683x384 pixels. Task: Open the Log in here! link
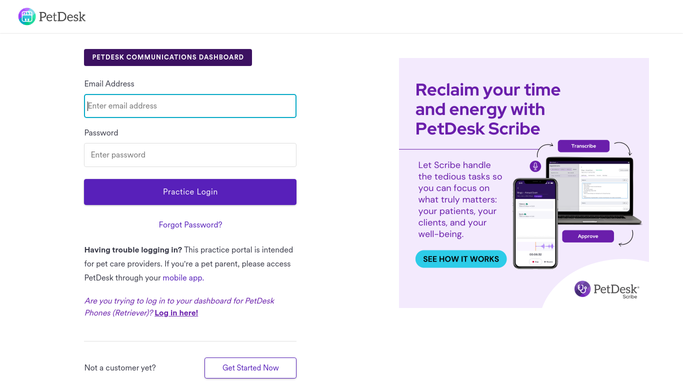tap(176, 313)
